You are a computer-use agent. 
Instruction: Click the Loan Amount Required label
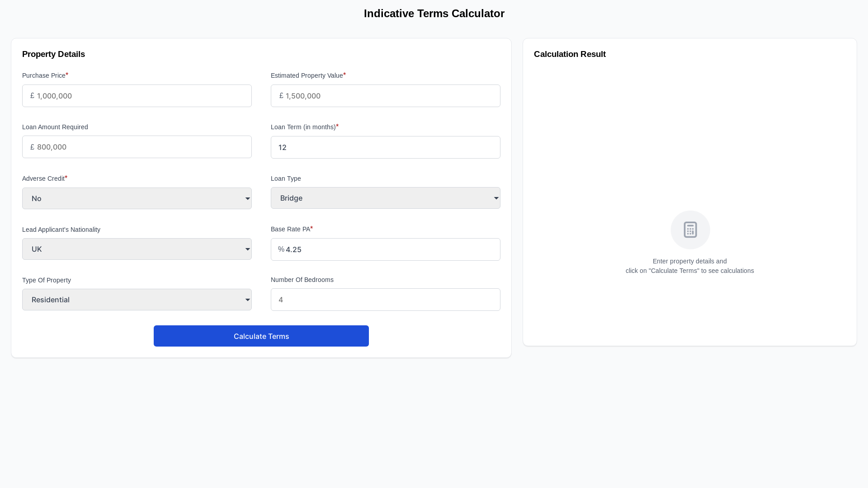(x=55, y=127)
